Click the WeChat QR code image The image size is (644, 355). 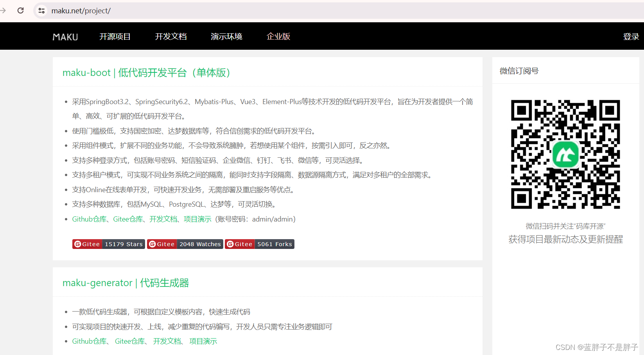coord(565,154)
